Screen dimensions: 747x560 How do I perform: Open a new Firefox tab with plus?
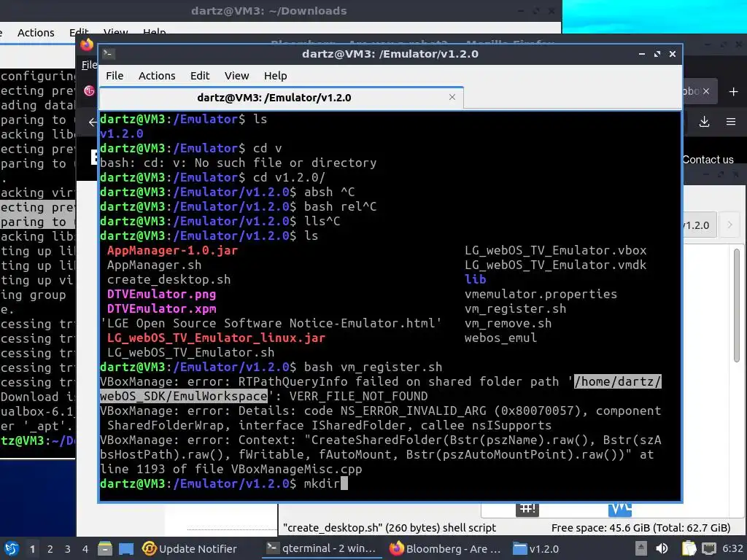coord(733,91)
